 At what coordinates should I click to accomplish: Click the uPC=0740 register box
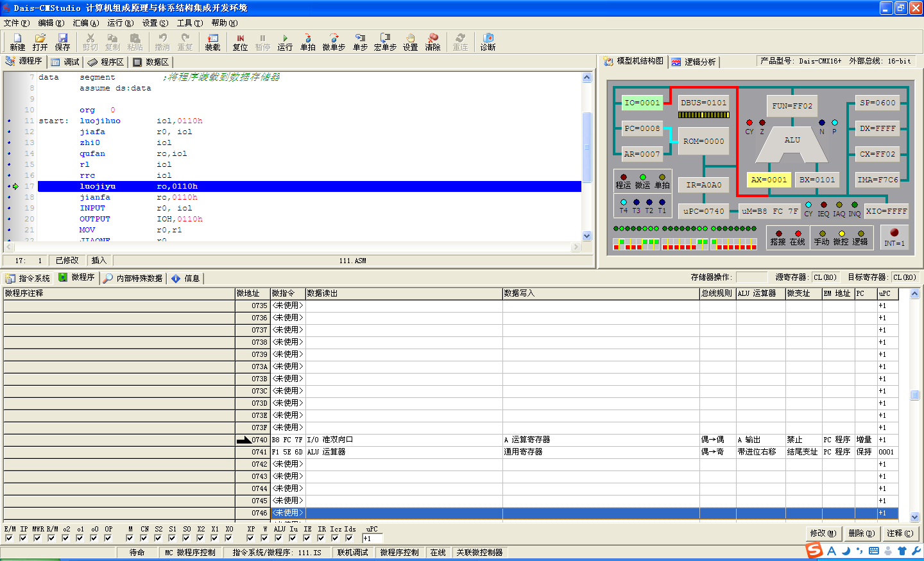point(703,211)
